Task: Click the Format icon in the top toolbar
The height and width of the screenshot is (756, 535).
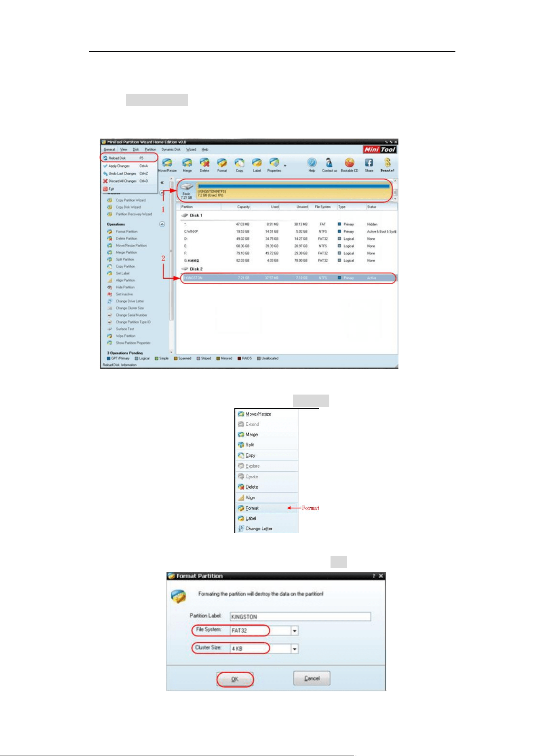Action: (222, 165)
